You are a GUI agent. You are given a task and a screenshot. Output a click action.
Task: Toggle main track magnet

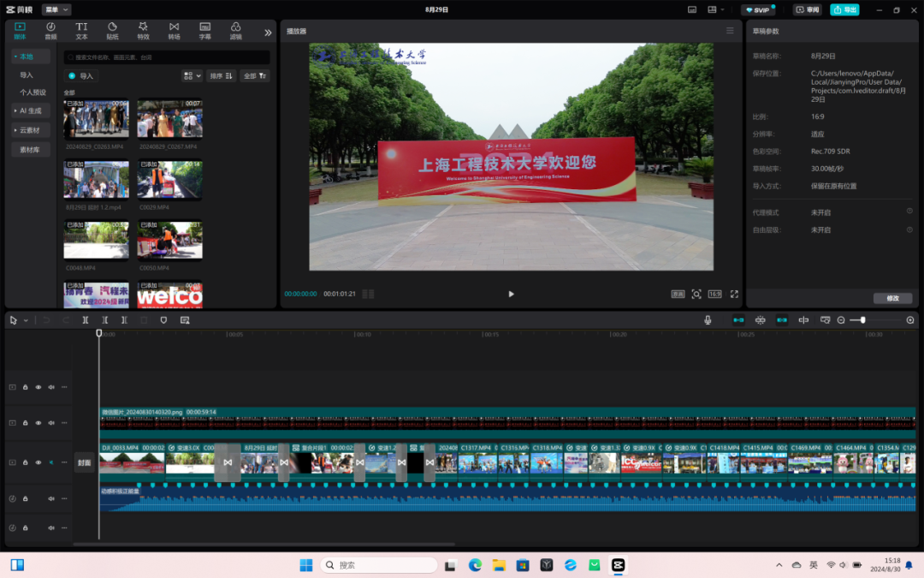pyautogui.click(x=738, y=320)
